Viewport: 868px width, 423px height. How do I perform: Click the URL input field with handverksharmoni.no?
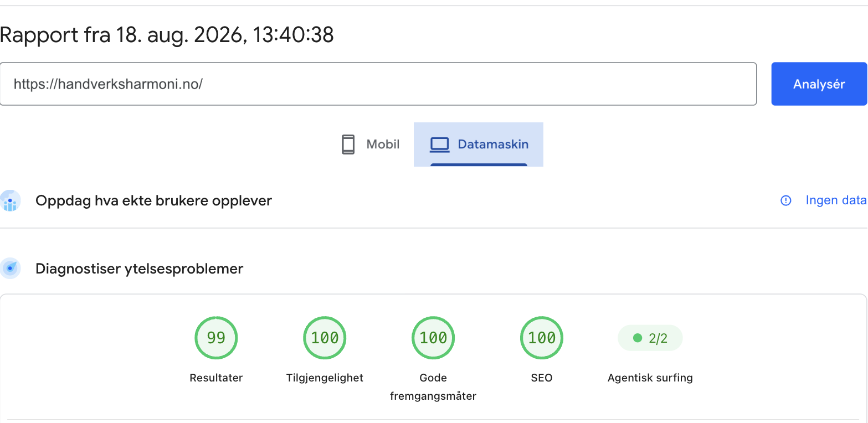click(378, 84)
